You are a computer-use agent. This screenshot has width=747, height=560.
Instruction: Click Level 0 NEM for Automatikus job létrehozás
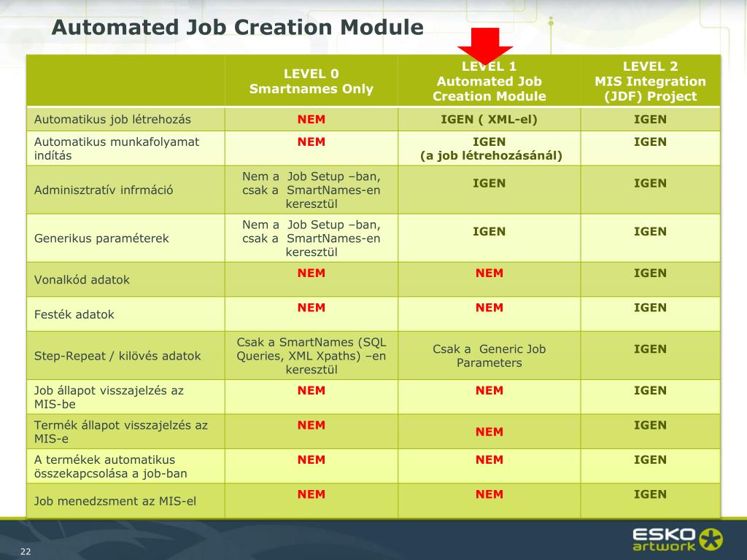point(311,120)
